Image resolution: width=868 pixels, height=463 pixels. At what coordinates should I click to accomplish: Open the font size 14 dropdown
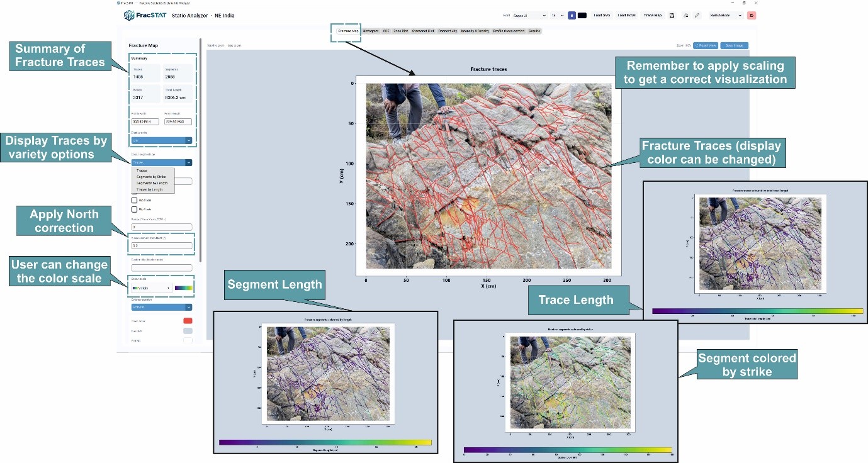coord(557,15)
